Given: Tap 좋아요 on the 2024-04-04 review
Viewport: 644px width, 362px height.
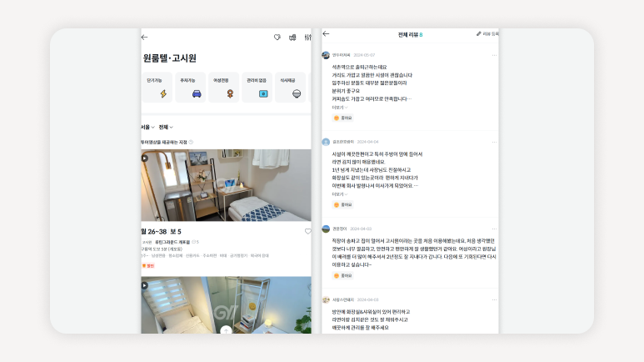Looking at the screenshot, I should tap(343, 205).
